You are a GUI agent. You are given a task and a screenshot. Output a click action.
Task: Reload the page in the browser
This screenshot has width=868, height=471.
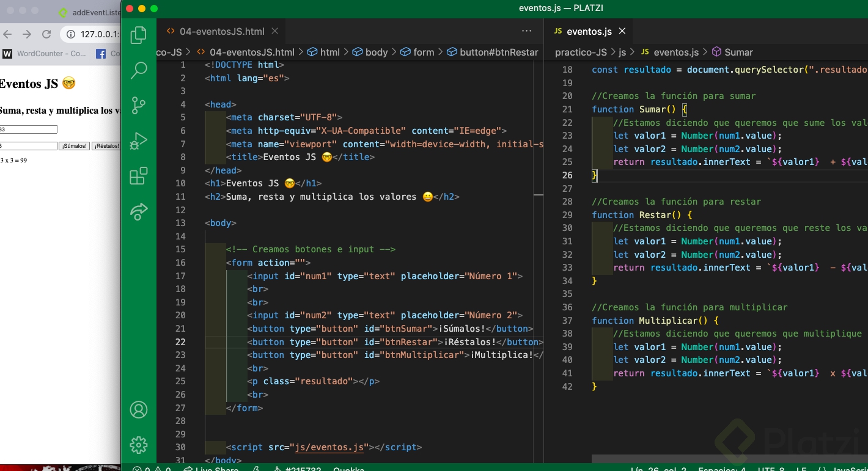pyautogui.click(x=46, y=34)
